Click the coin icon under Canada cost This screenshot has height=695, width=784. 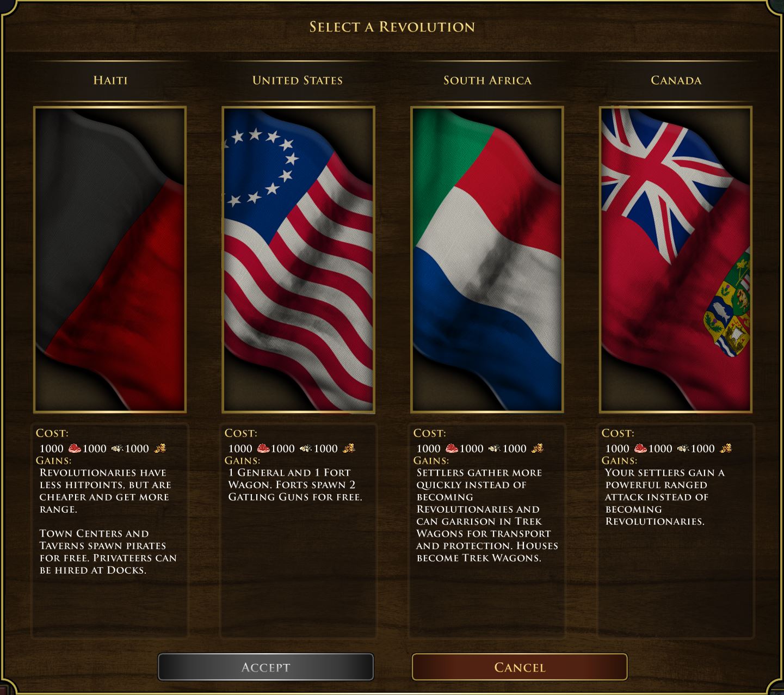click(x=725, y=448)
